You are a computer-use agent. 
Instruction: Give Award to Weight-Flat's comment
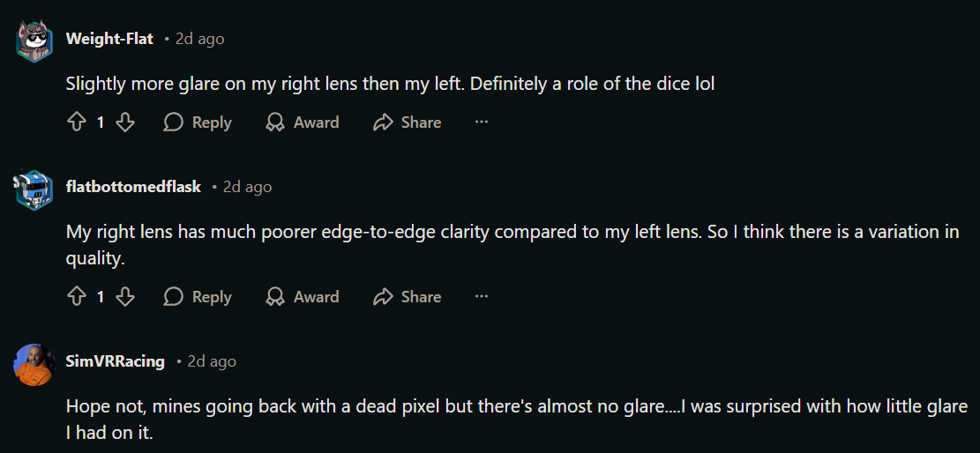click(x=303, y=122)
